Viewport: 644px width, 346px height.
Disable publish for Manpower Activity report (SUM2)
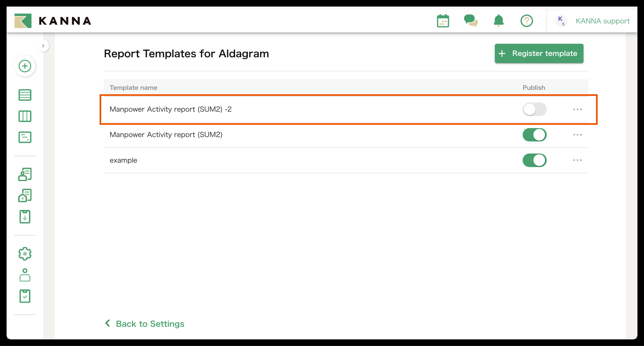tap(534, 135)
